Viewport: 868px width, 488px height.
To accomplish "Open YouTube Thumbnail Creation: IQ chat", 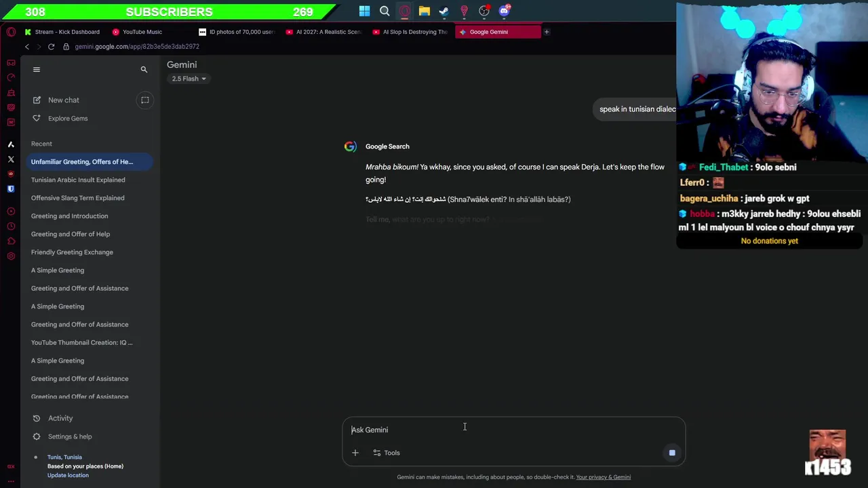I will 81,342.
